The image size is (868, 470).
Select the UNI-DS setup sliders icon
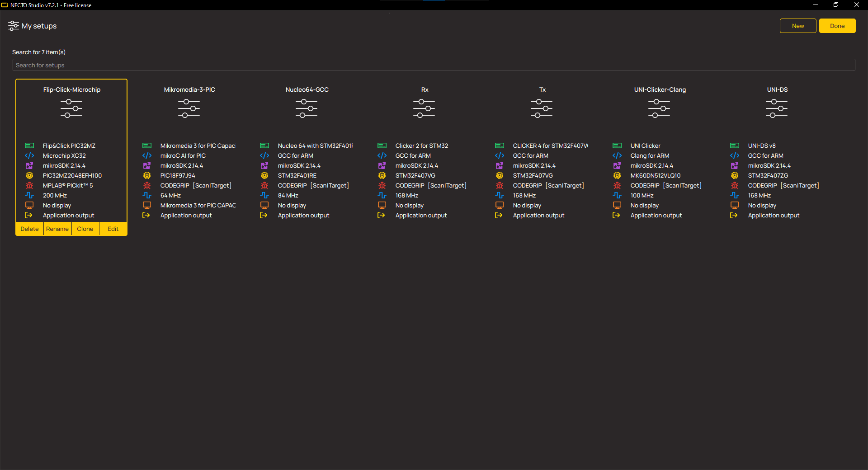point(777,108)
